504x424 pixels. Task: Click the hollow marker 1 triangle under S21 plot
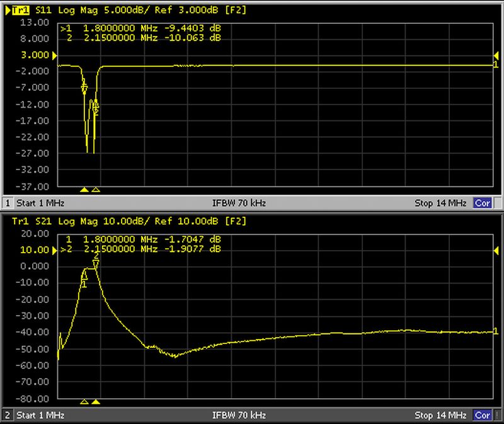(x=84, y=401)
